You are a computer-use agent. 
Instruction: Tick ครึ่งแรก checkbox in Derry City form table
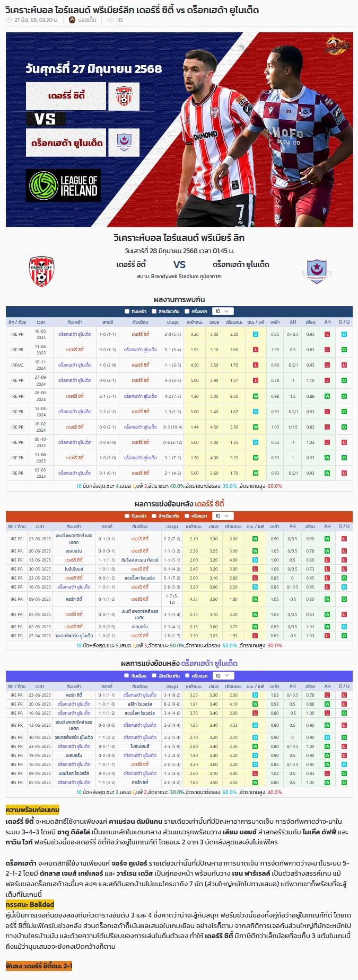pos(187,516)
